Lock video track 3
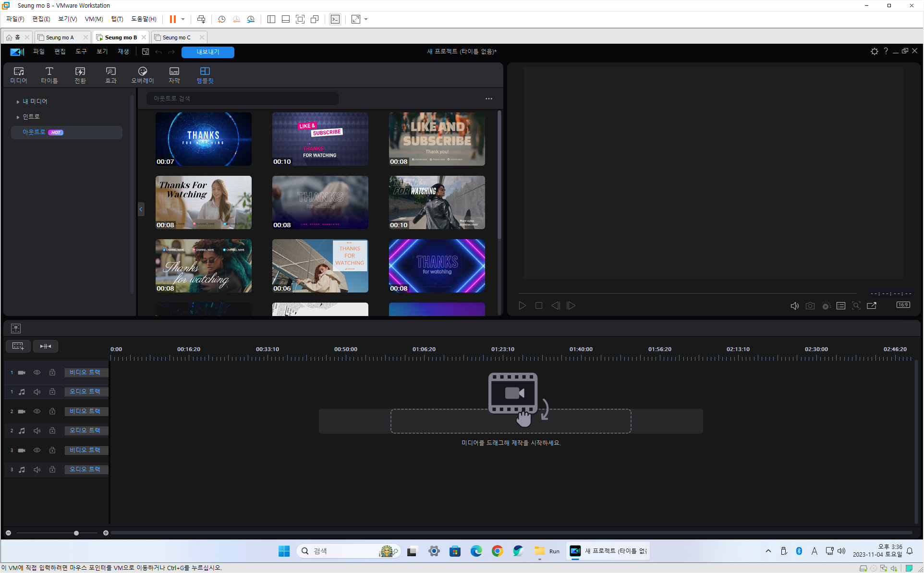 click(52, 451)
